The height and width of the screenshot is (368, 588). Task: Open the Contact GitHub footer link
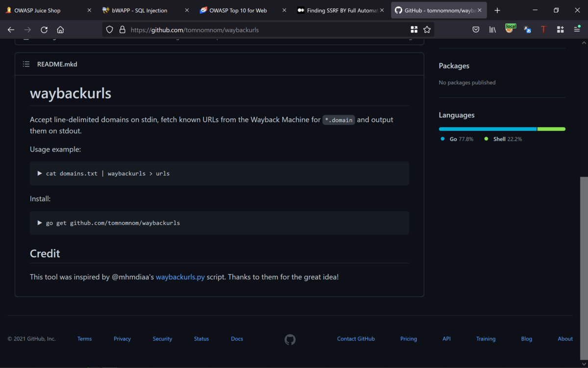[x=356, y=339]
